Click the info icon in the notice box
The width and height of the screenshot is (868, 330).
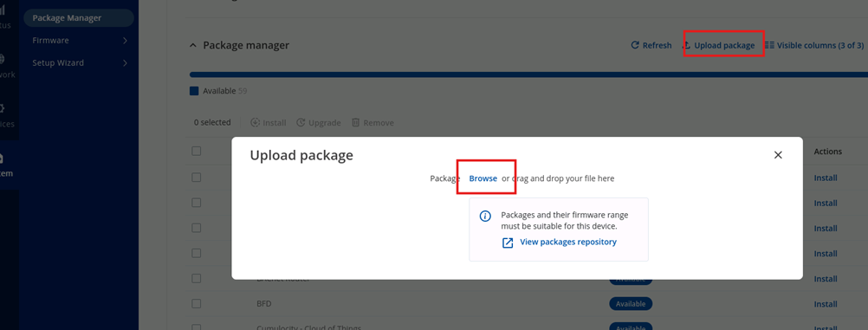(x=485, y=216)
